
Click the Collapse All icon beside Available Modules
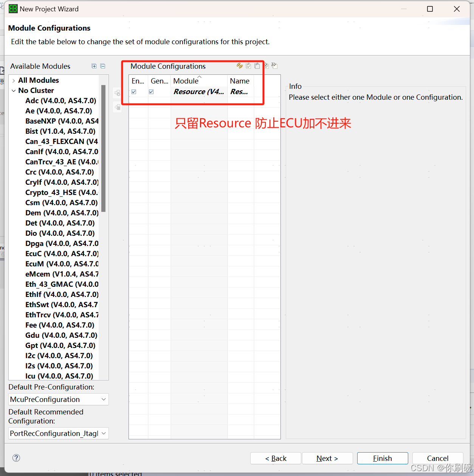(x=103, y=66)
